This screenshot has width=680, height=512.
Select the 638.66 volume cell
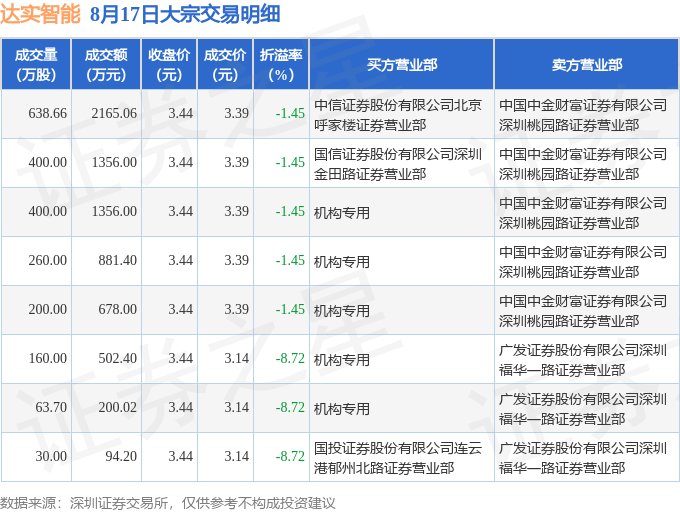[36, 114]
